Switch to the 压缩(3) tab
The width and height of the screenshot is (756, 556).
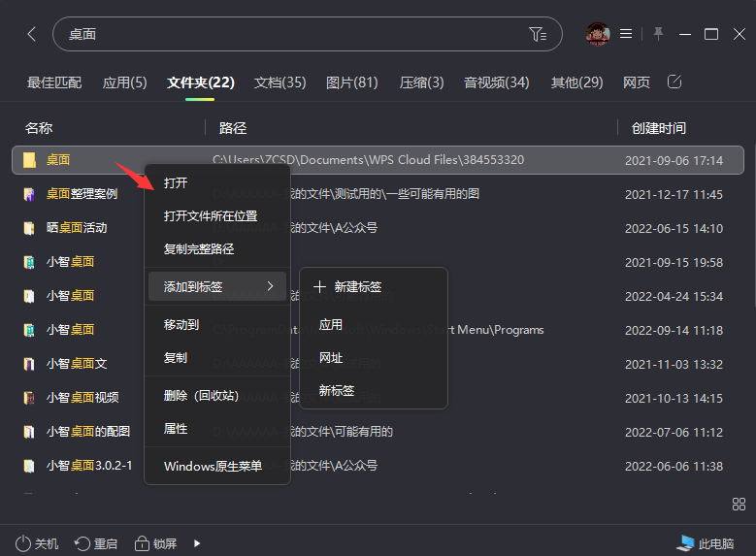point(421,82)
